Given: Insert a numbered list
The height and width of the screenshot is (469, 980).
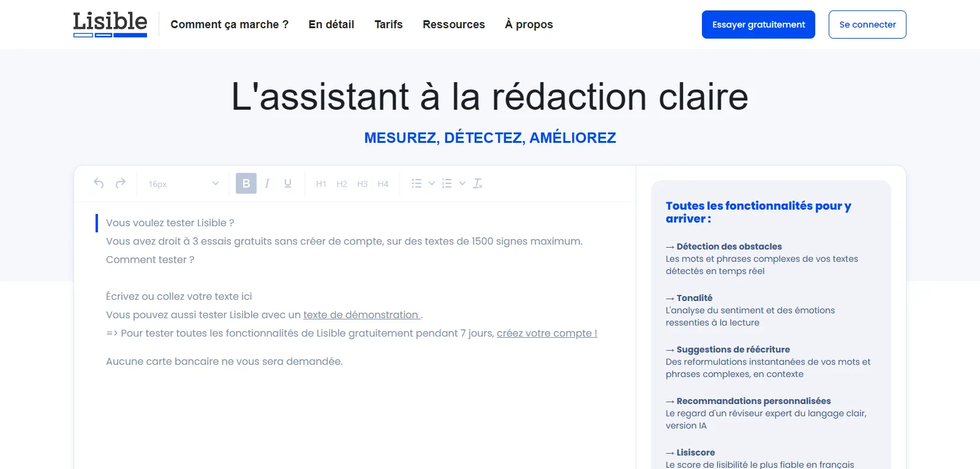Looking at the screenshot, I should (x=447, y=183).
